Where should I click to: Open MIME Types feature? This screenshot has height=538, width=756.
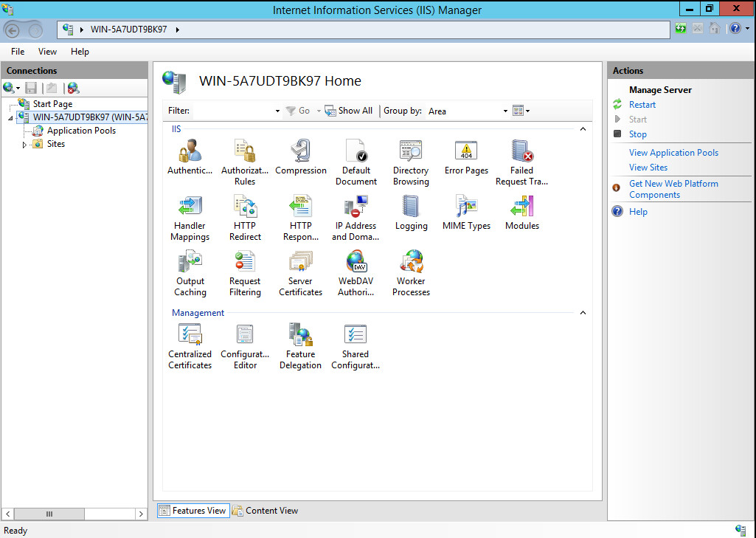tap(466, 213)
